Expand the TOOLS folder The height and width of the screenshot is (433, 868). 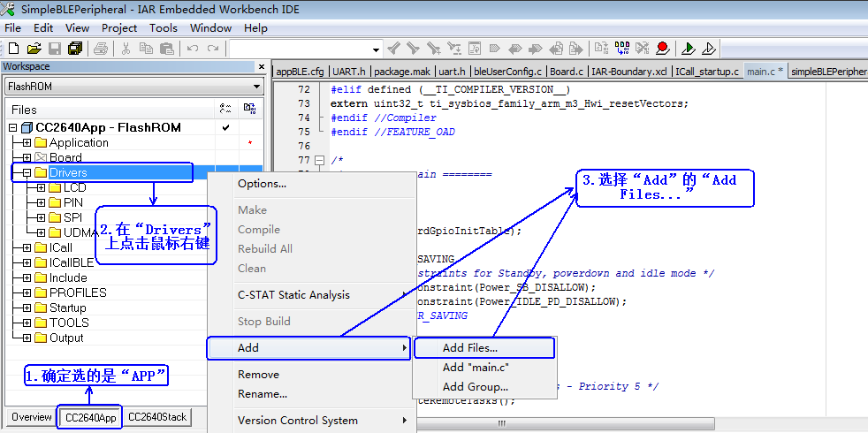(27, 323)
